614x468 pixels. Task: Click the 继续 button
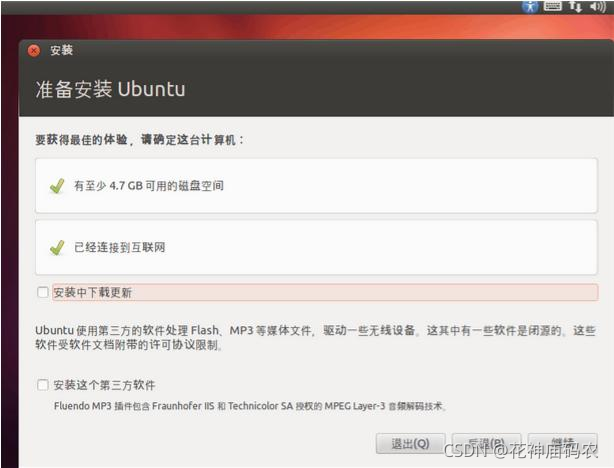point(562,443)
